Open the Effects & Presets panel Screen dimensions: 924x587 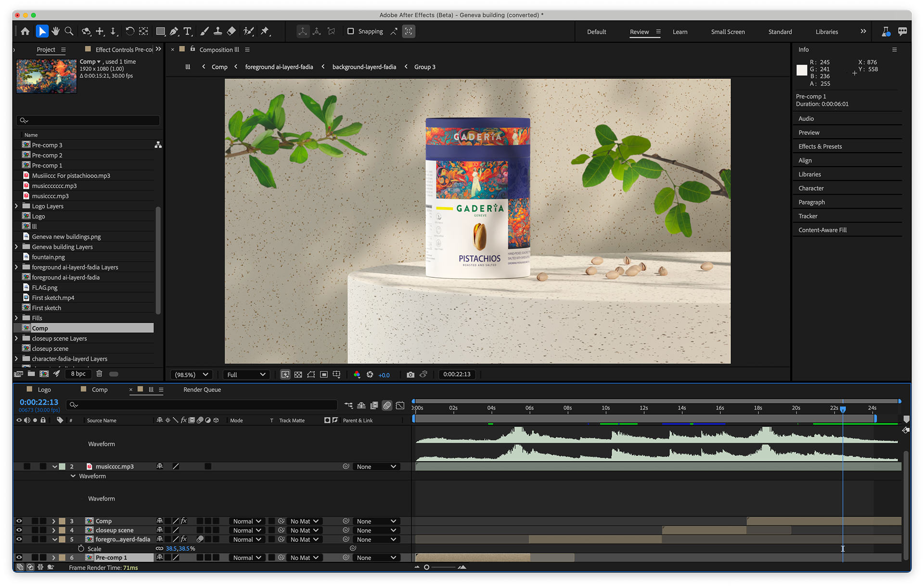point(820,146)
